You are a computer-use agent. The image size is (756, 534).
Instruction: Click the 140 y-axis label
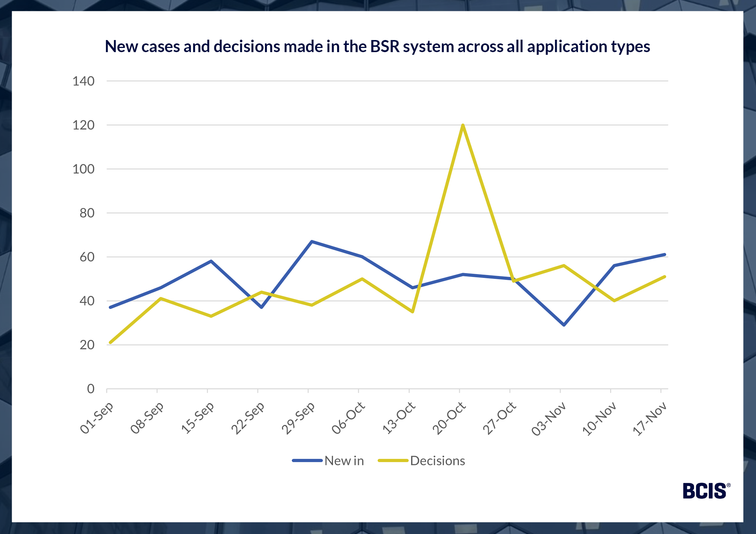pos(84,81)
